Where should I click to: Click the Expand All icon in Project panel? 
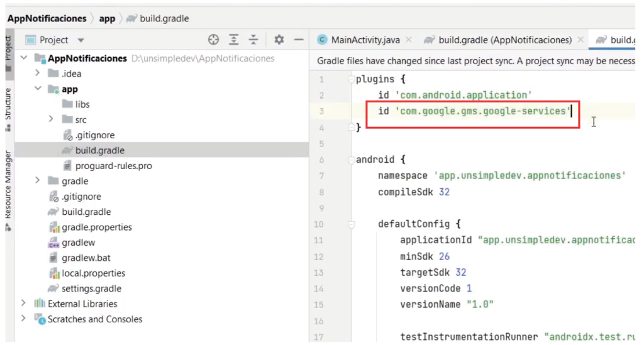pos(234,40)
